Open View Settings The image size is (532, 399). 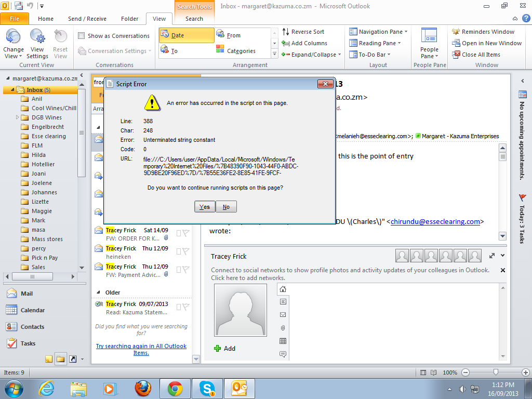37,44
